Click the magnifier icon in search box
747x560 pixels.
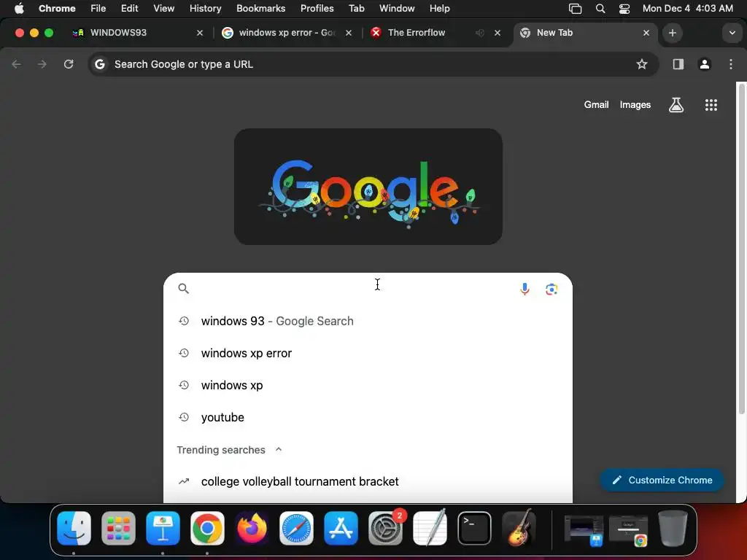(x=183, y=289)
